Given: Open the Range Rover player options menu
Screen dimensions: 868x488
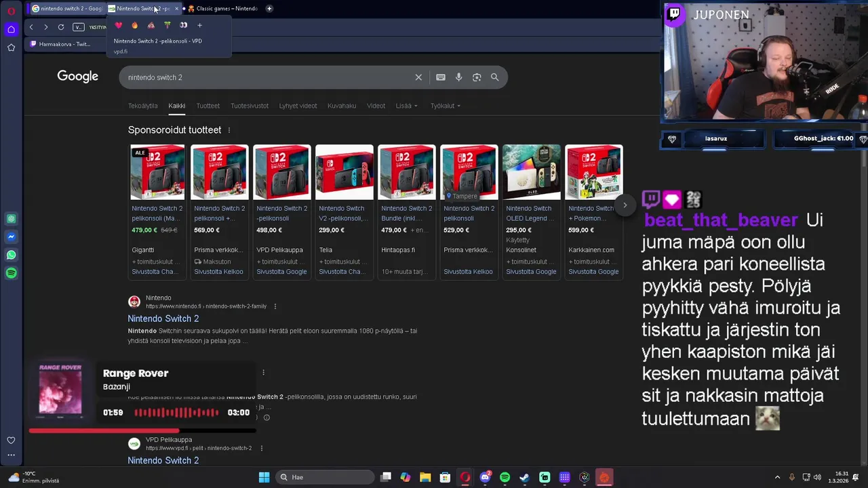Looking at the screenshot, I should click(x=263, y=372).
